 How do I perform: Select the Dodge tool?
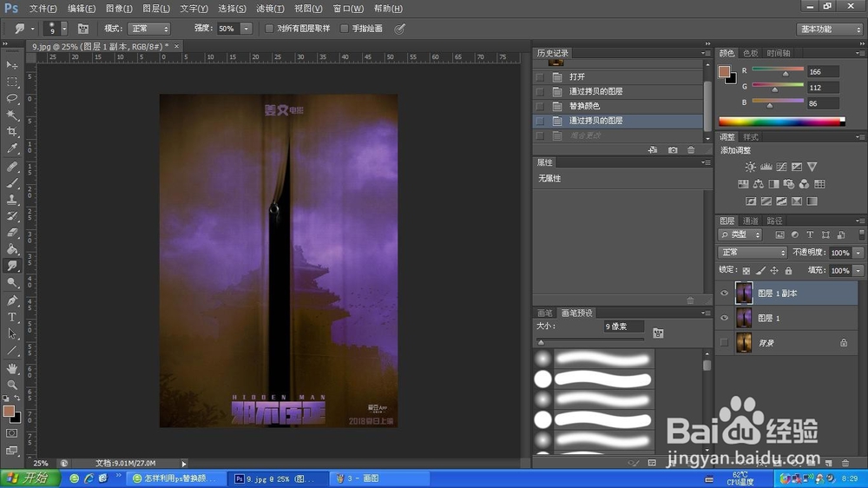click(11, 282)
